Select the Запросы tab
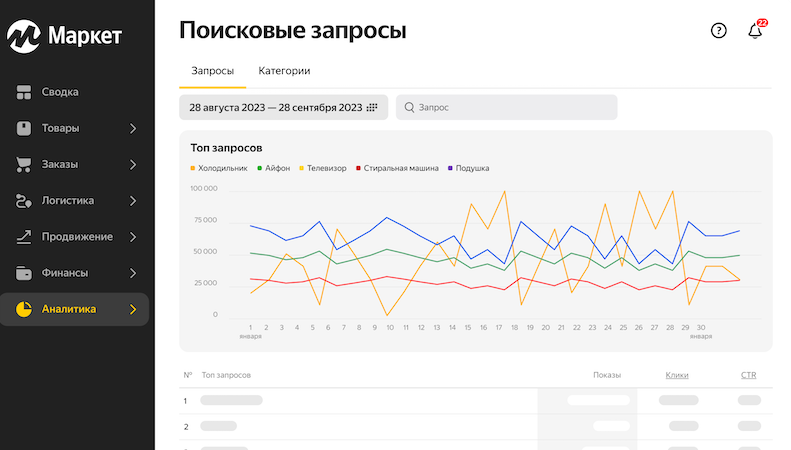Screen dimensions: 791x450 tap(212, 71)
